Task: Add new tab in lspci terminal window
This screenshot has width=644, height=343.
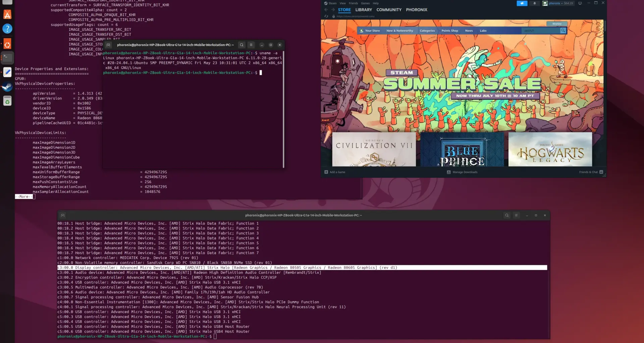Action: 63,215
